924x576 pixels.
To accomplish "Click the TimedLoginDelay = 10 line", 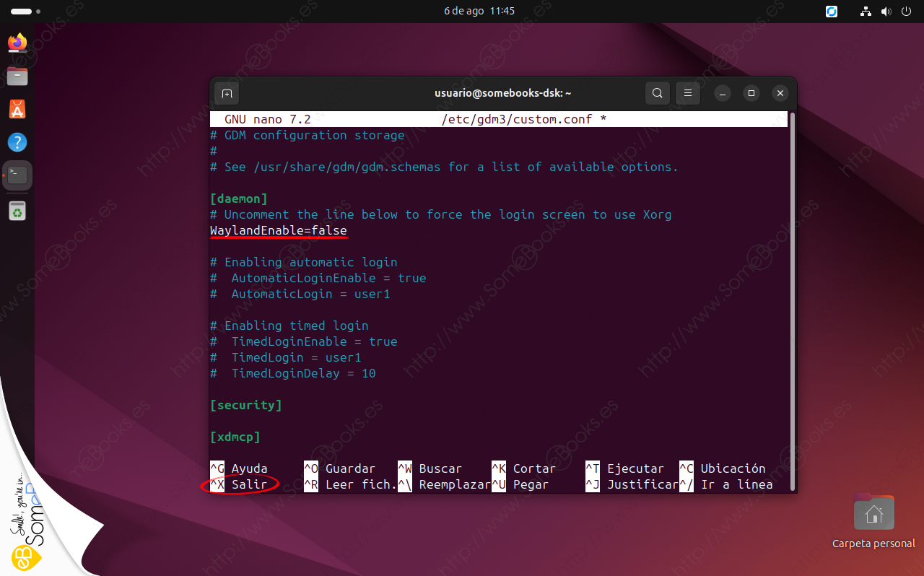I will [x=293, y=373].
